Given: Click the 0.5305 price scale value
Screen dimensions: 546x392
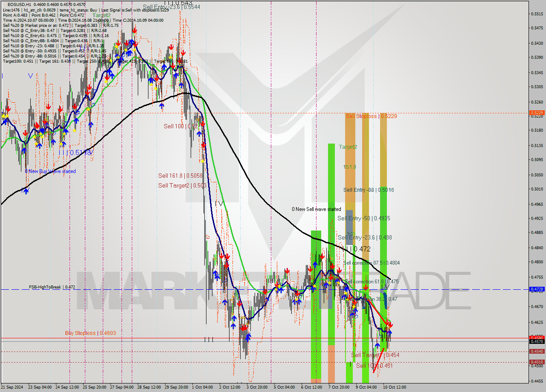Looking at the screenshot, I should pyautogui.click(x=537, y=87).
